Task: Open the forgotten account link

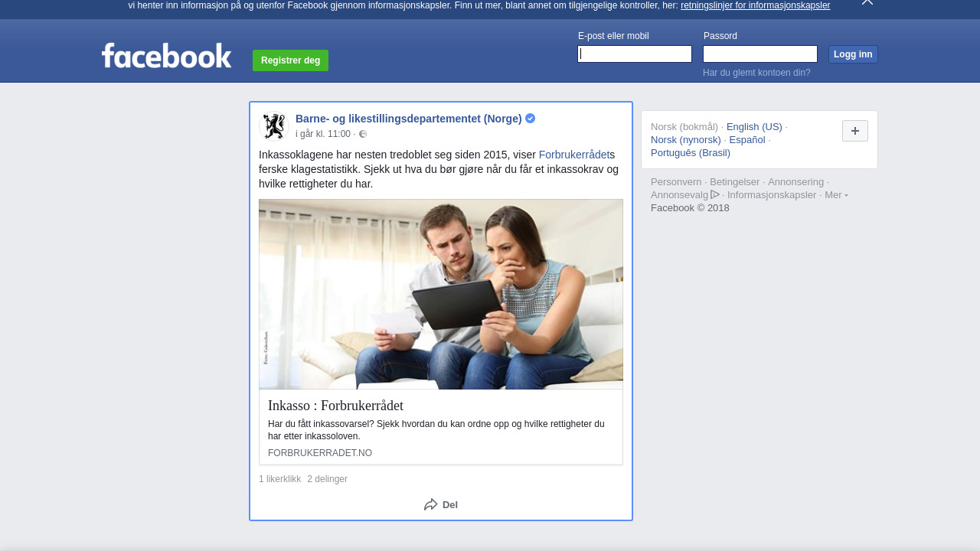Action: click(756, 73)
